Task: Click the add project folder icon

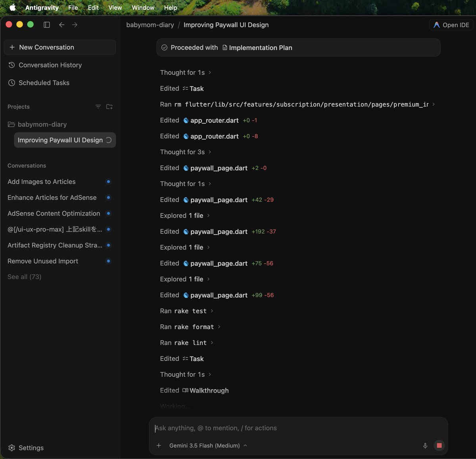Action: coord(109,107)
